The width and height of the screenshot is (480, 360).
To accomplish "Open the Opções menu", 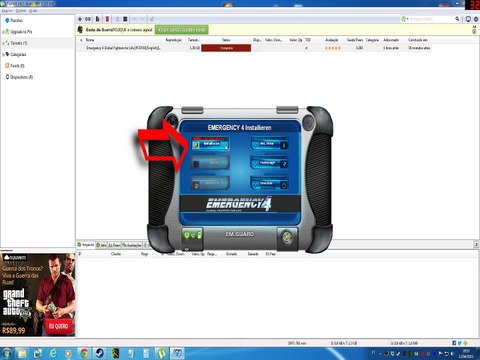I will (21, 11).
